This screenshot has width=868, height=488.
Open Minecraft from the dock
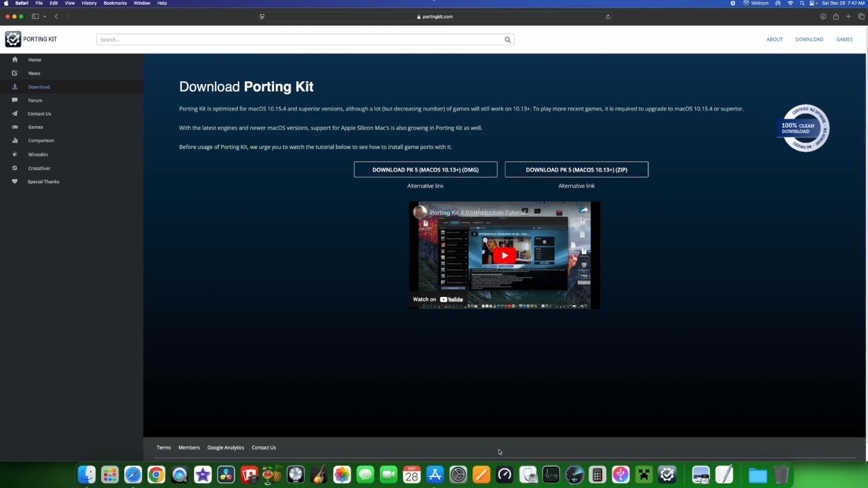pyautogui.click(x=644, y=474)
